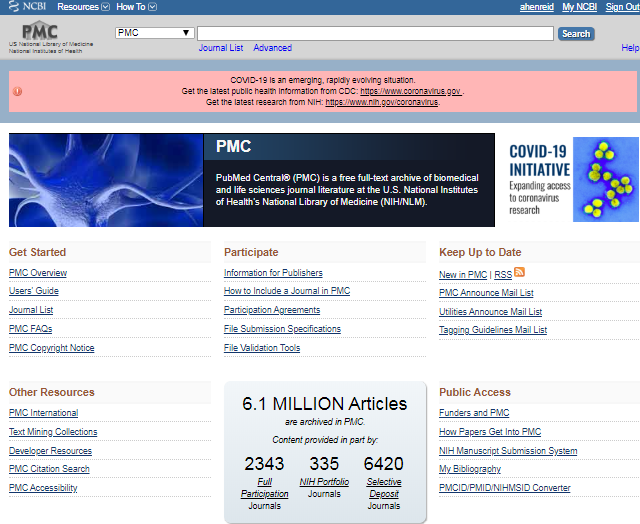This screenshot has height=524, width=640.
Task: Click the 335 journal count
Action: pyautogui.click(x=324, y=464)
